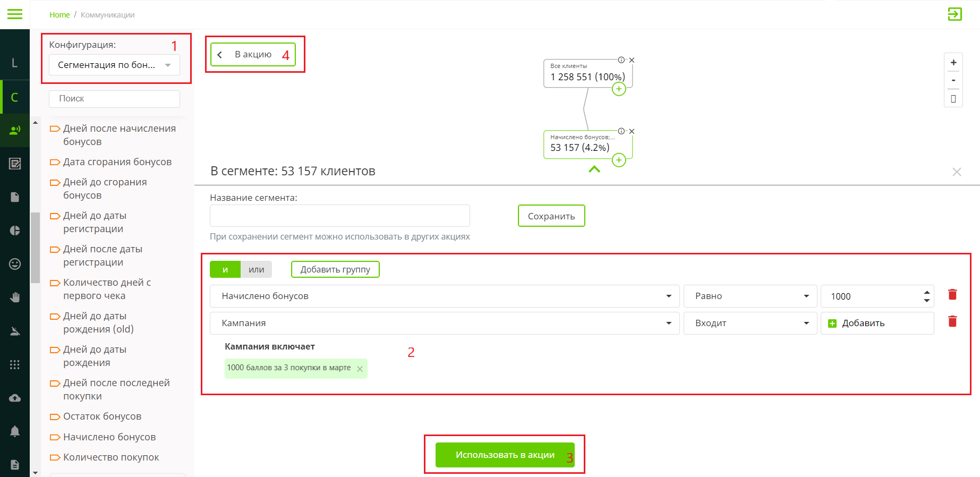Switch logic toggle to 'или'
980x477 pixels.
256,270
